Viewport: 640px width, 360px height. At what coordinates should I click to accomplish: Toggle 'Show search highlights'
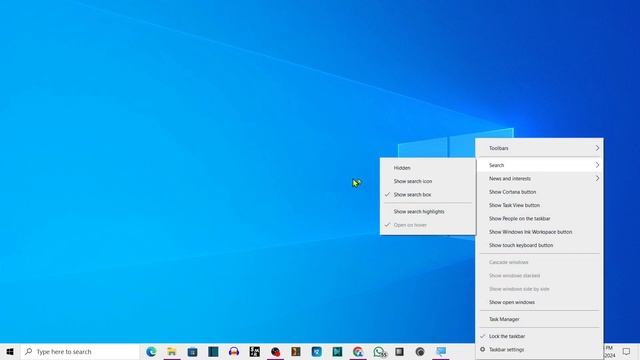(427, 211)
